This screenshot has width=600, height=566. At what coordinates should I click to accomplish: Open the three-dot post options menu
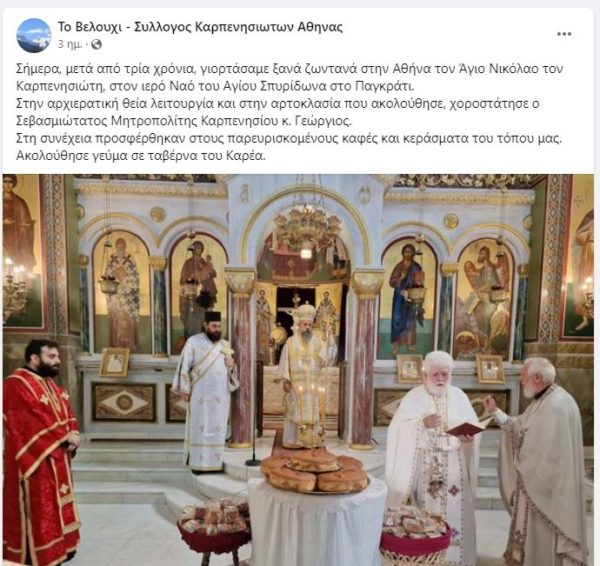pyautogui.click(x=564, y=34)
